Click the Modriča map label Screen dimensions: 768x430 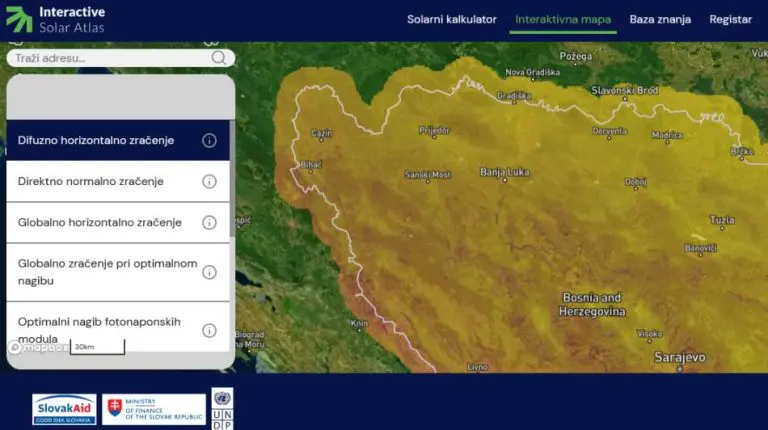tap(667, 135)
